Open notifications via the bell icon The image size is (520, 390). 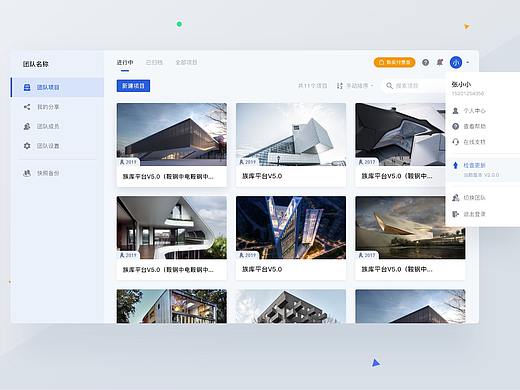pyautogui.click(x=440, y=62)
